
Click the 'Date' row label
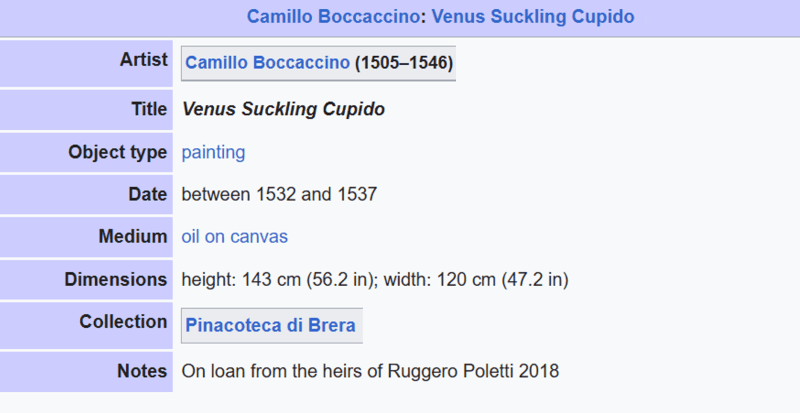click(147, 195)
